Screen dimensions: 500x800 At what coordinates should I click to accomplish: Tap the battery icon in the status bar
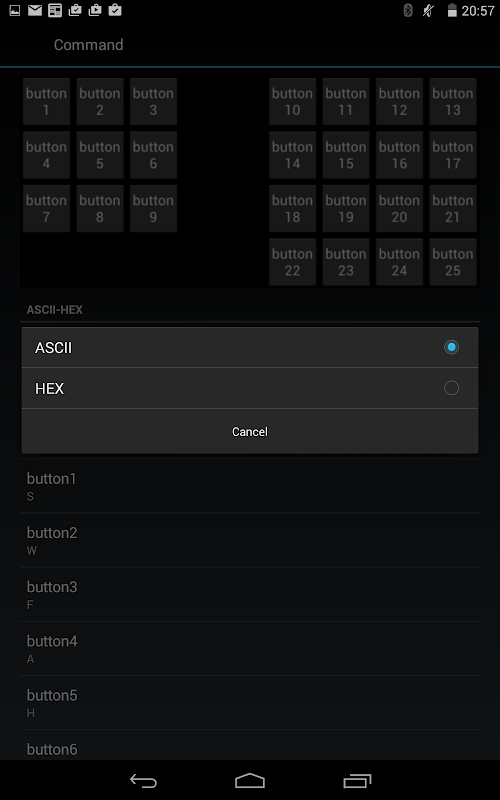452,10
